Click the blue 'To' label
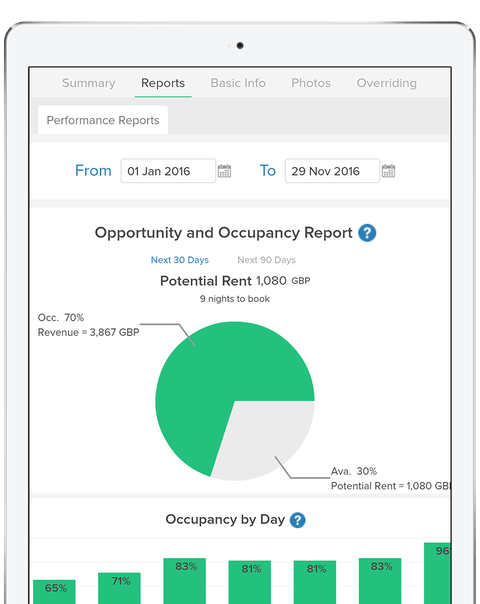Screen dimensions: 480x604 [268, 171]
